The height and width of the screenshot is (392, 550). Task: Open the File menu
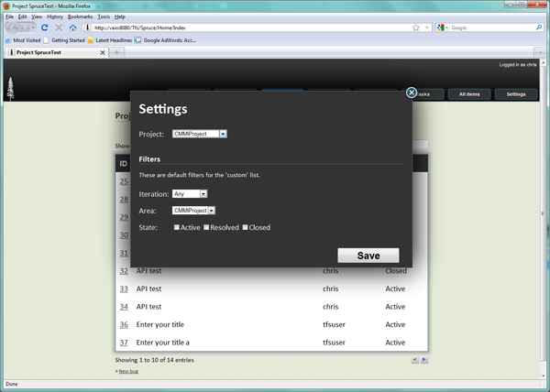9,16
